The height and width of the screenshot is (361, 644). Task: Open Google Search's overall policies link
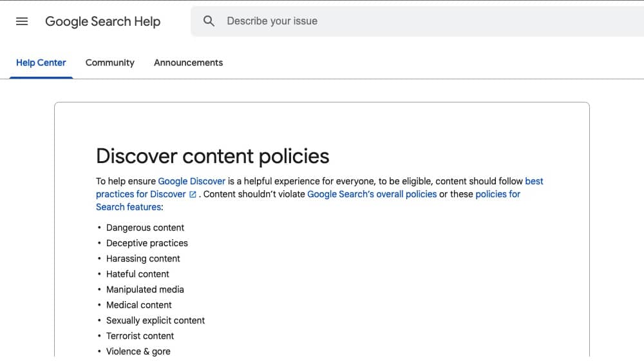372,194
